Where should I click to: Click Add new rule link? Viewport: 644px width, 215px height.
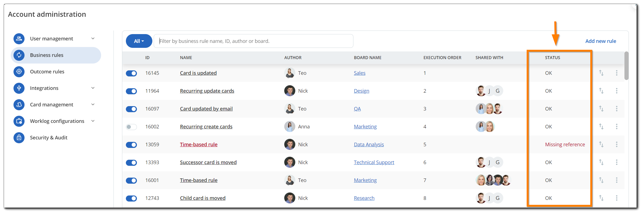point(600,41)
